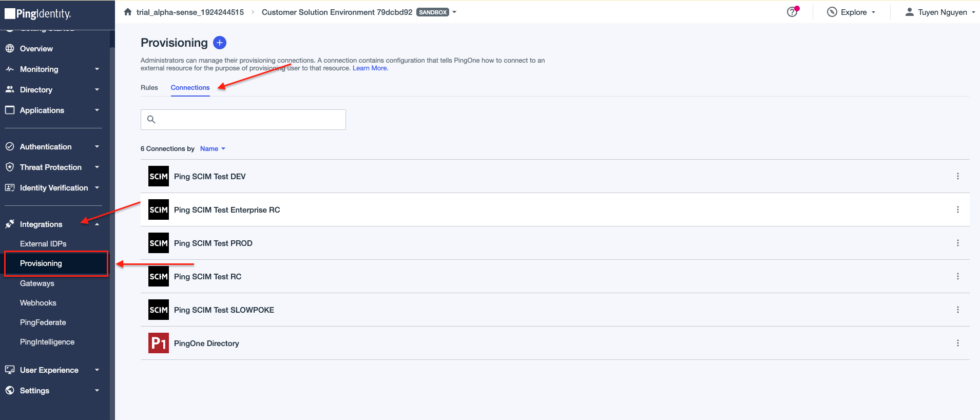Viewport: 980px width, 420px height.
Task: Click the Integrations plug icon
Action: [10, 224]
